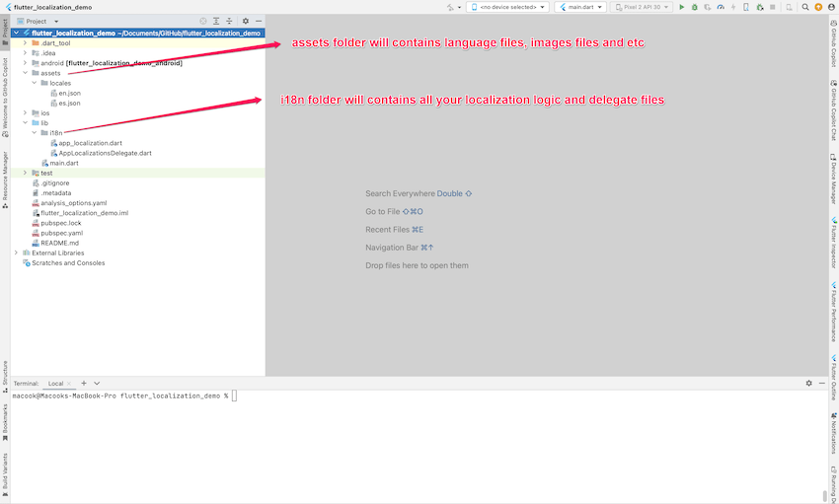This screenshot has width=839, height=504.
Task: Open Structure side tab
Action: click(5, 377)
